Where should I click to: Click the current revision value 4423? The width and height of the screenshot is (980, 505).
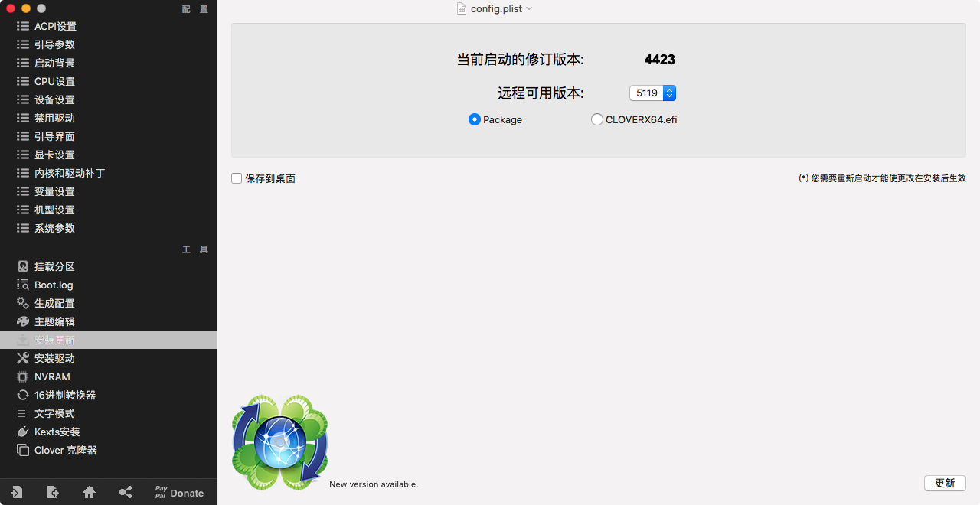(x=660, y=60)
